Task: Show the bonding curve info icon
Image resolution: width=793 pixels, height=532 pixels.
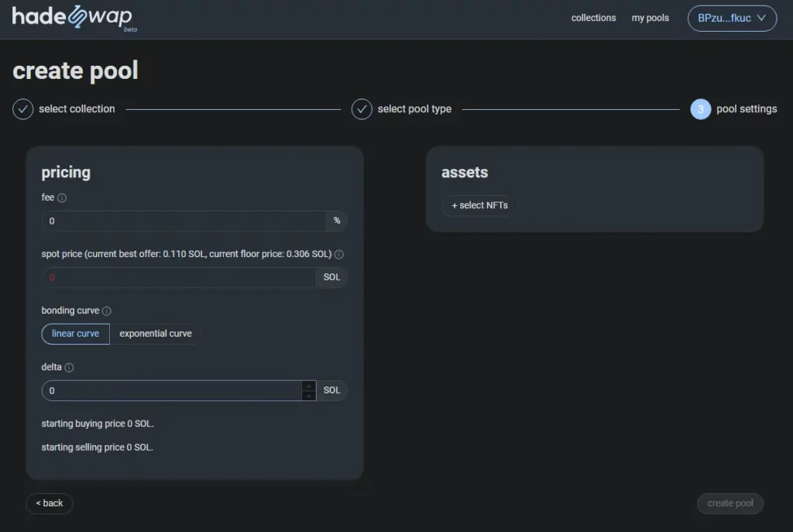Action: click(107, 311)
